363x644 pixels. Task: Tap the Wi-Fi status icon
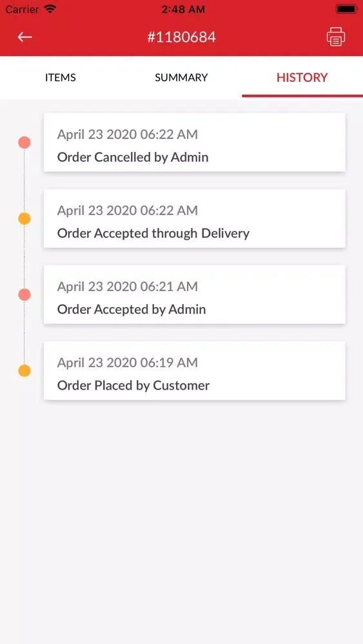point(50,9)
